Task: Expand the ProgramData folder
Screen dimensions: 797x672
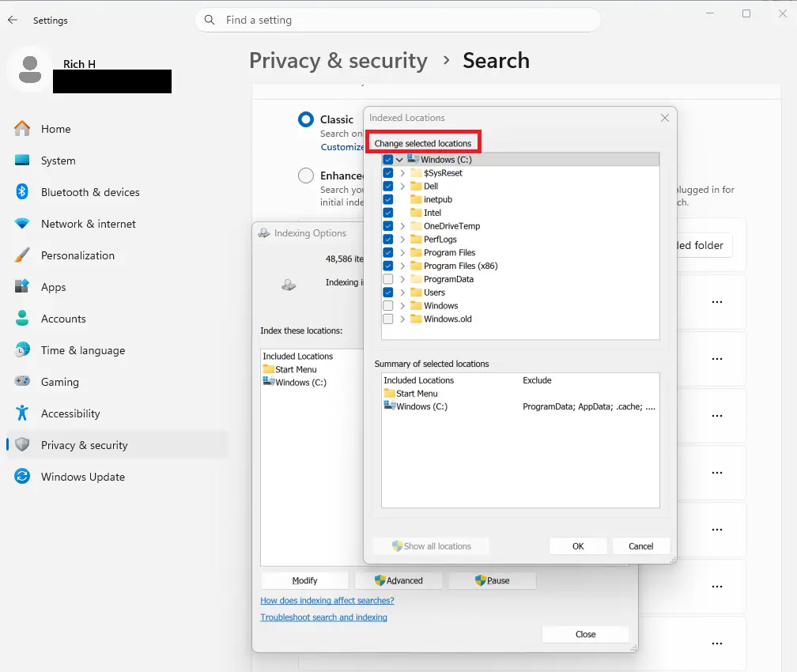Action: click(402, 279)
